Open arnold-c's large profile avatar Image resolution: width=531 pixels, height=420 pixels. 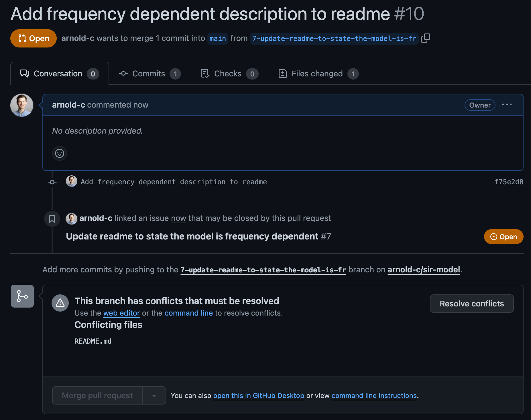(22, 105)
